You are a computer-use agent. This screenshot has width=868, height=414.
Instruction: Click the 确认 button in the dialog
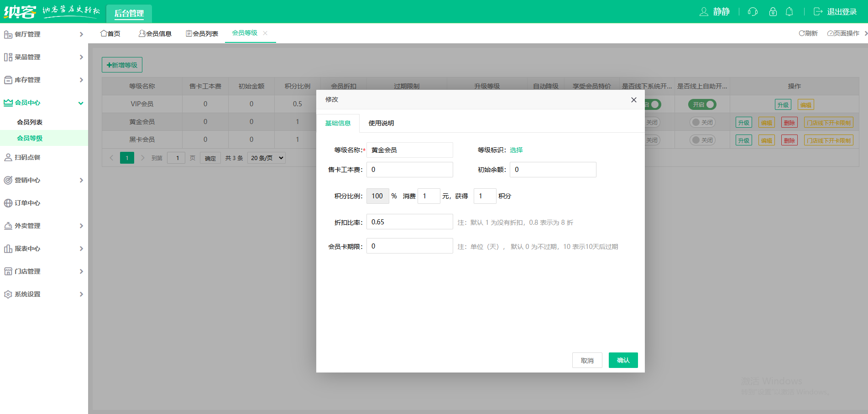[623, 360]
